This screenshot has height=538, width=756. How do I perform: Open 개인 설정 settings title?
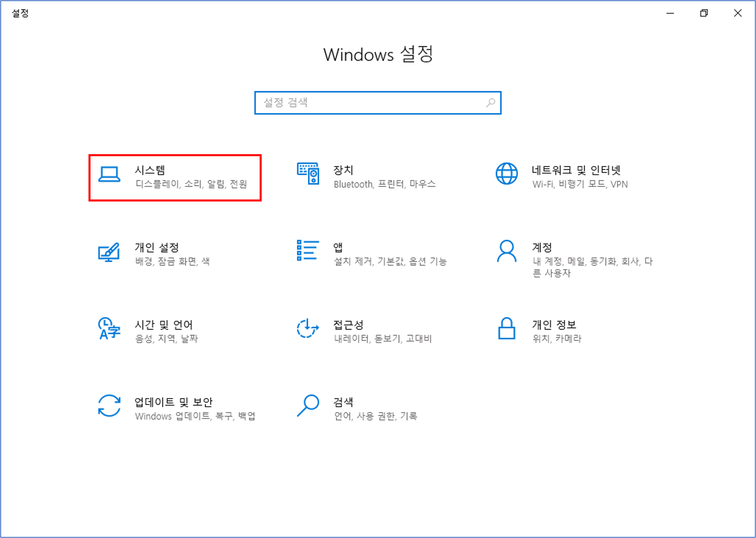157,247
